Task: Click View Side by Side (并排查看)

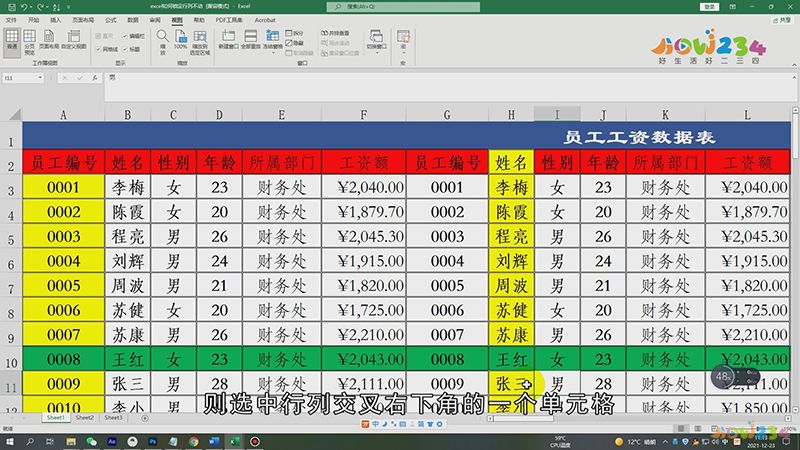Action: coord(335,33)
